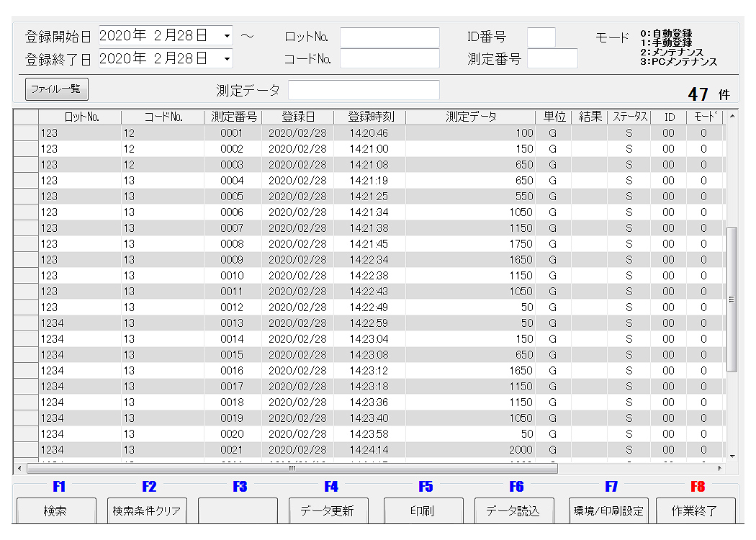Image resolution: width=756 pixels, height=540 pixels.
Task: Click the 作業終了 button
Action: [695, 510]
